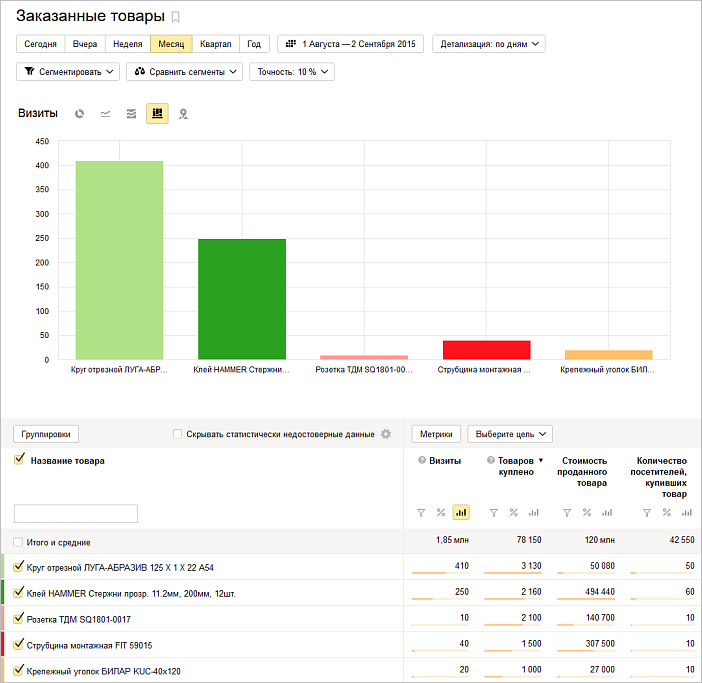The height and width of the screenshot is (683, 702).
Task: Show Визиты column as percentages
Action: pos(441,512)
